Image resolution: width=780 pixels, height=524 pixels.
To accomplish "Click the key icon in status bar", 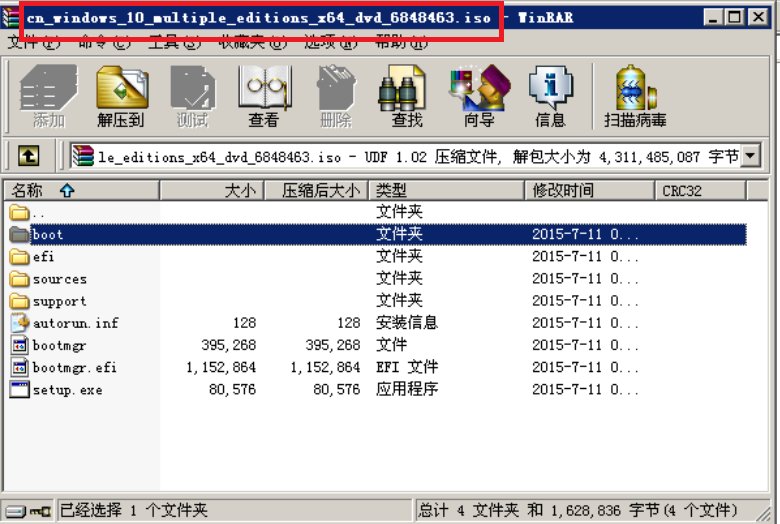I will click(x=40, y=511).
